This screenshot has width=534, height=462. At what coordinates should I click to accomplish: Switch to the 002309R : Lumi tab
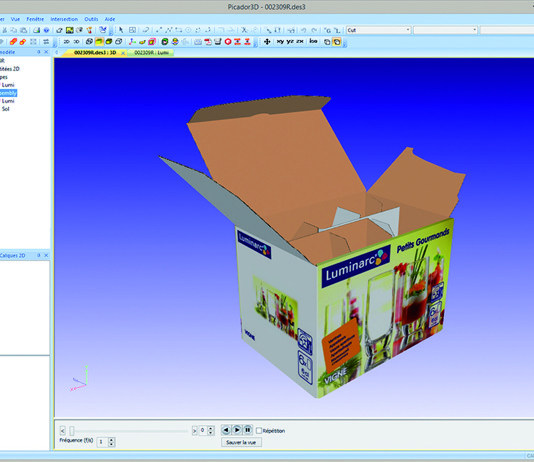151,52
